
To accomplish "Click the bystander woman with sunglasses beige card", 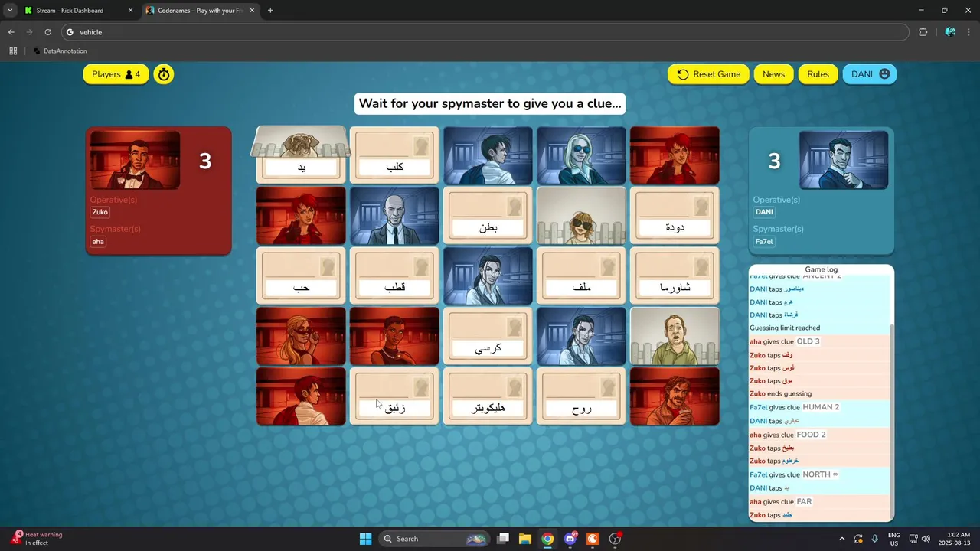I will tap(581, 216).
